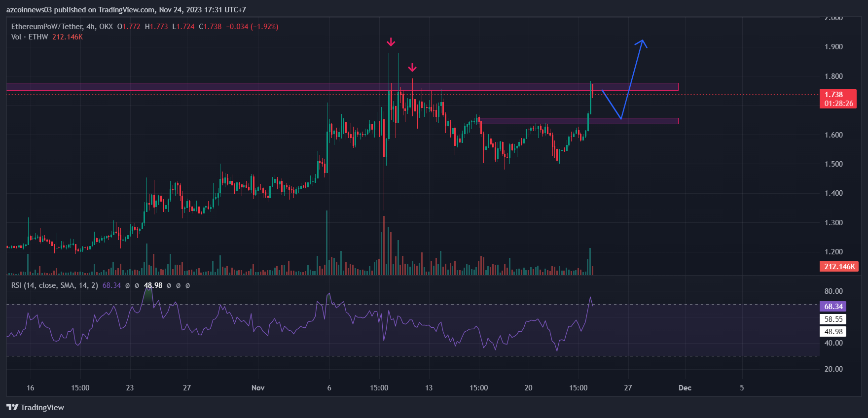Click the red 212.146K volume label

tap(838, 267)
